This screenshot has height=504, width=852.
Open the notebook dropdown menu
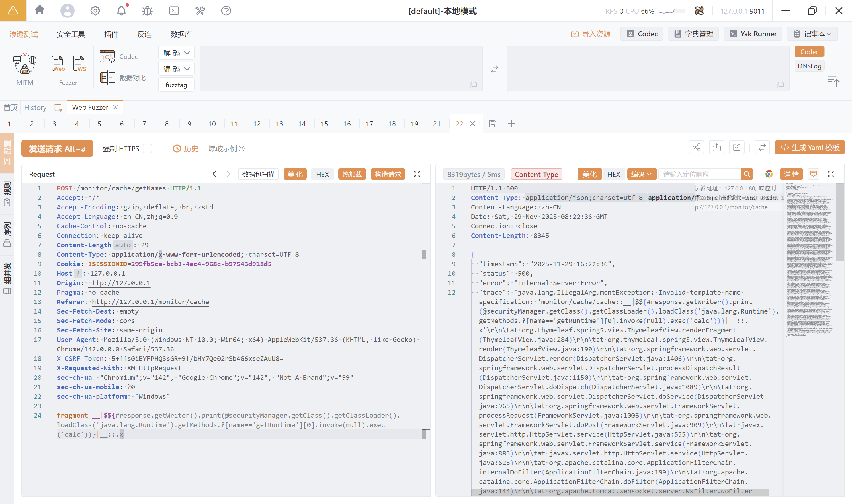812,34
